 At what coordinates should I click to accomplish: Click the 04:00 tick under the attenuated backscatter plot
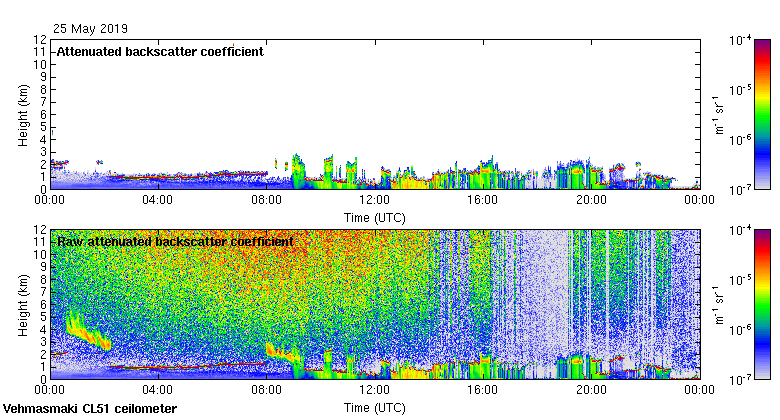tap(158, 200)
